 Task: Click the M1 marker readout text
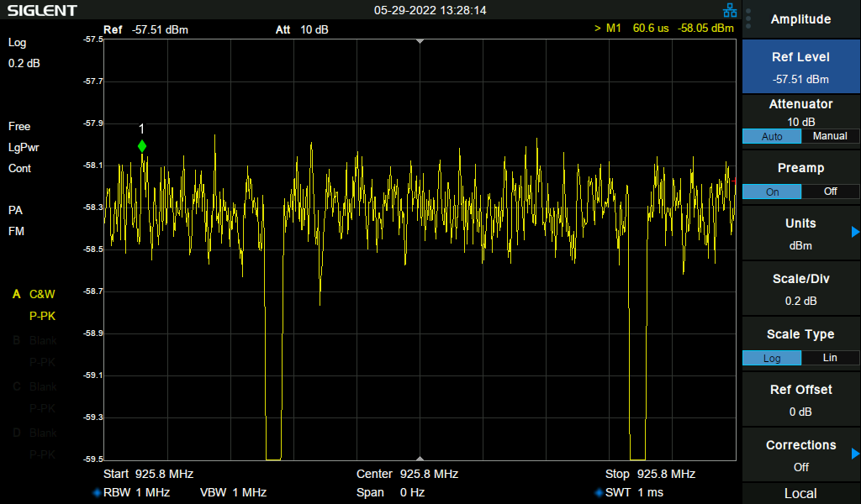[664, 28]
